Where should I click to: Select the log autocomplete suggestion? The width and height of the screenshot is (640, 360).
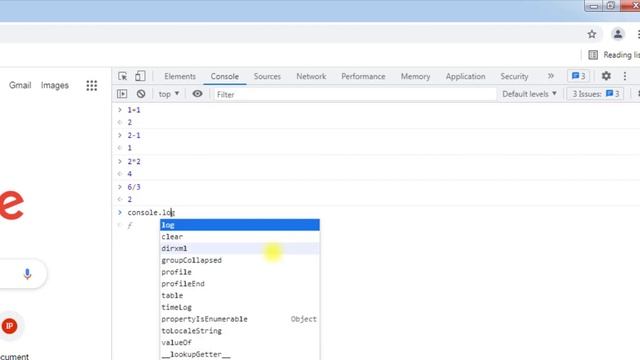click(240, 225)
